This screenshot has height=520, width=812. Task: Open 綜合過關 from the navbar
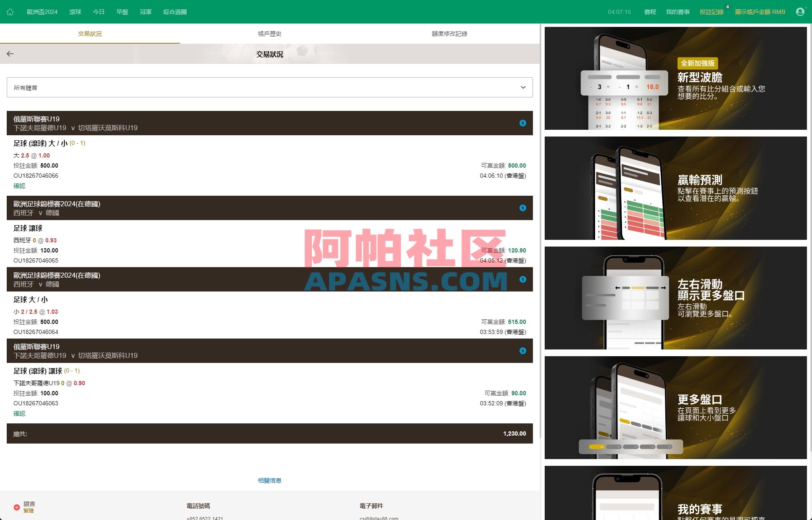click(x=174, y=12)
